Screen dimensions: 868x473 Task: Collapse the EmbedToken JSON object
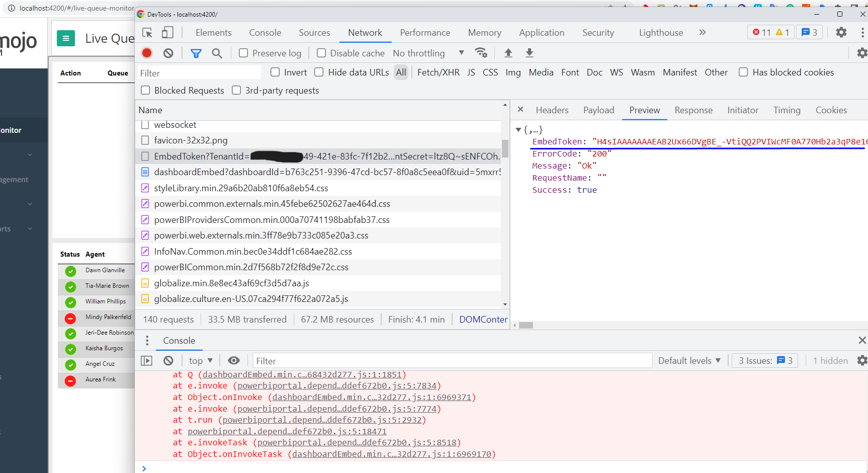(x=518, y=129)
